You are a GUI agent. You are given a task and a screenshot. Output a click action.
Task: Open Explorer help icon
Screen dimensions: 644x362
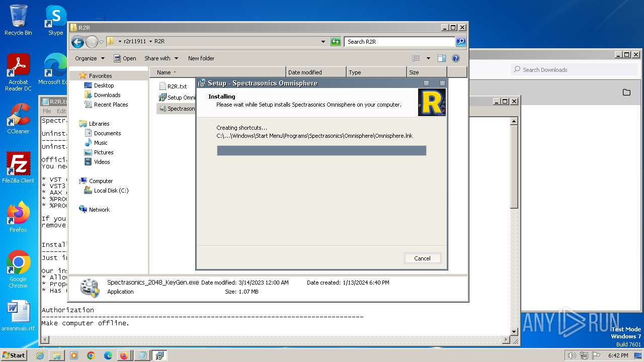tap(456, 58)
